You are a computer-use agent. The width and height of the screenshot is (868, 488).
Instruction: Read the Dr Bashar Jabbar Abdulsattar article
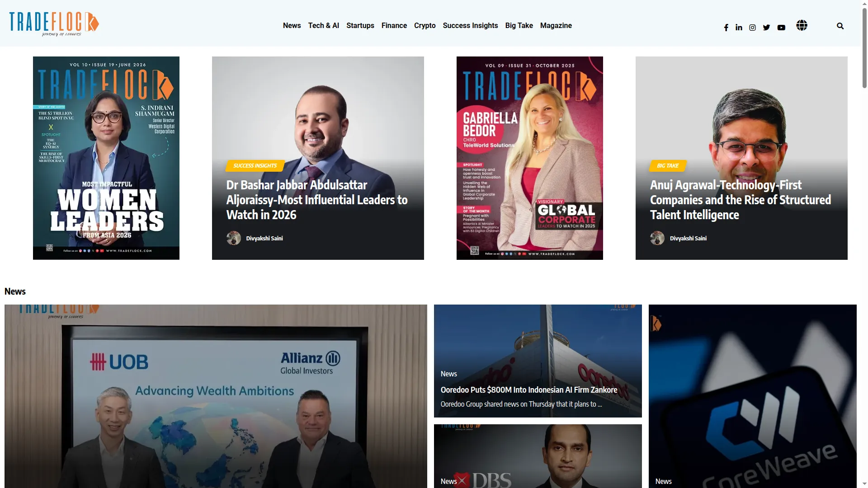[x=317, y=200]
